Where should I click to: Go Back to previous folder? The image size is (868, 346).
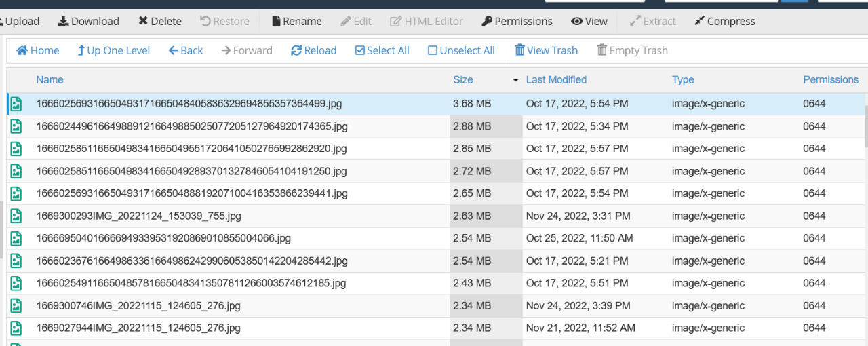(185, 50)
